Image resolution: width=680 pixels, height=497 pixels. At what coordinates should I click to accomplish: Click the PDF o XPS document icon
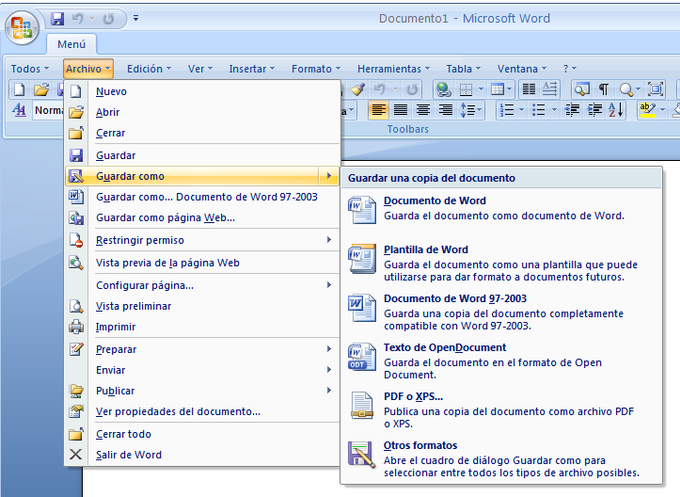pos(362,405)
